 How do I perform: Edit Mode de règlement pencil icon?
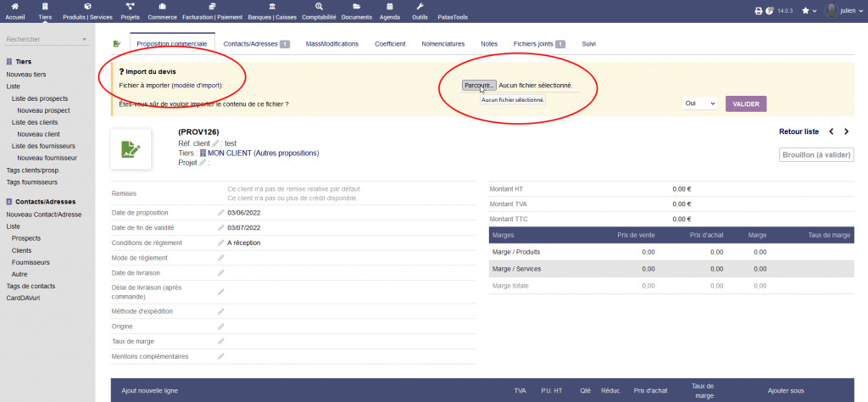click(221, 258)
